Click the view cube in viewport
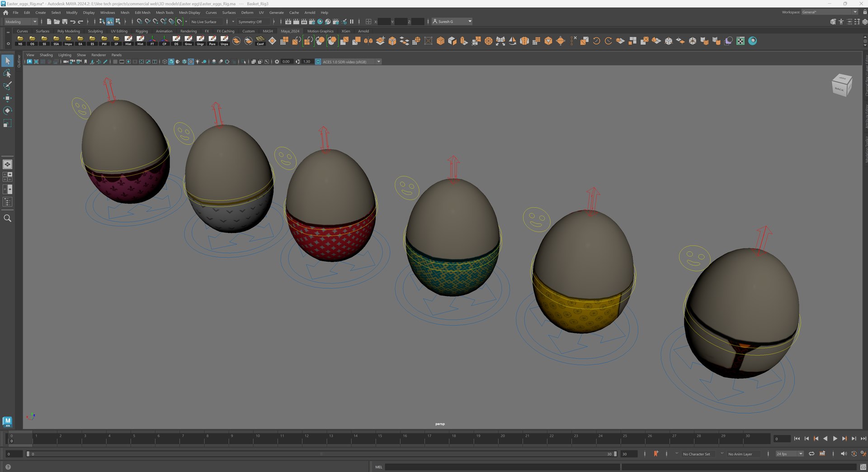The image size is (868, 472). tap(841, 85)
